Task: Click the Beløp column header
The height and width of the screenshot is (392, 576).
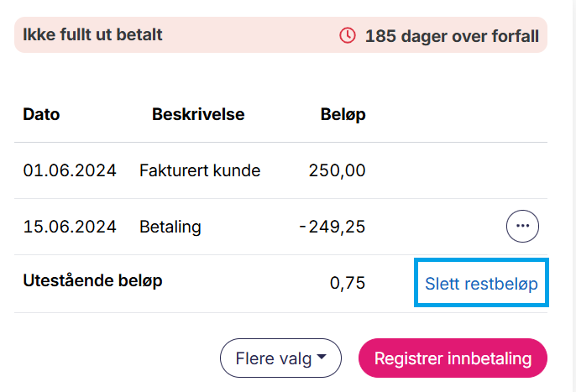Action: (343, 114)
